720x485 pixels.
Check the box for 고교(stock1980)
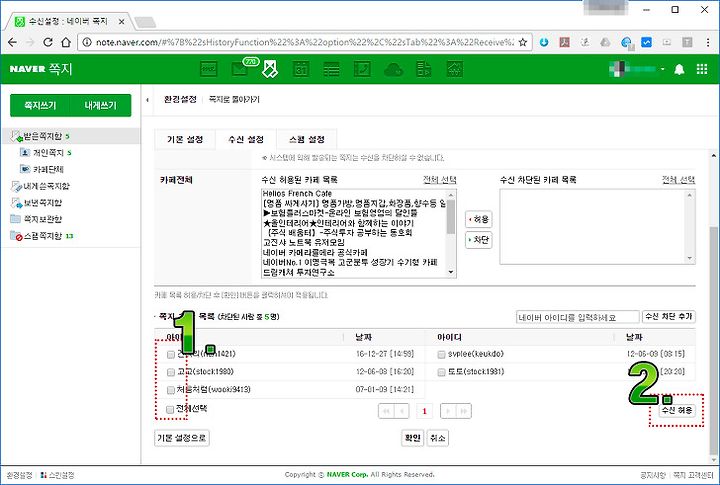coord(171,372)
